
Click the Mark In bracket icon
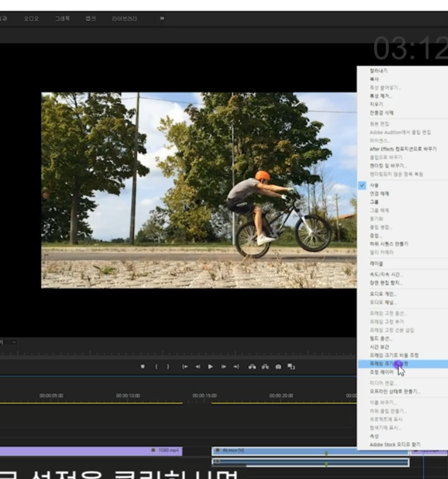click(156, 366)
